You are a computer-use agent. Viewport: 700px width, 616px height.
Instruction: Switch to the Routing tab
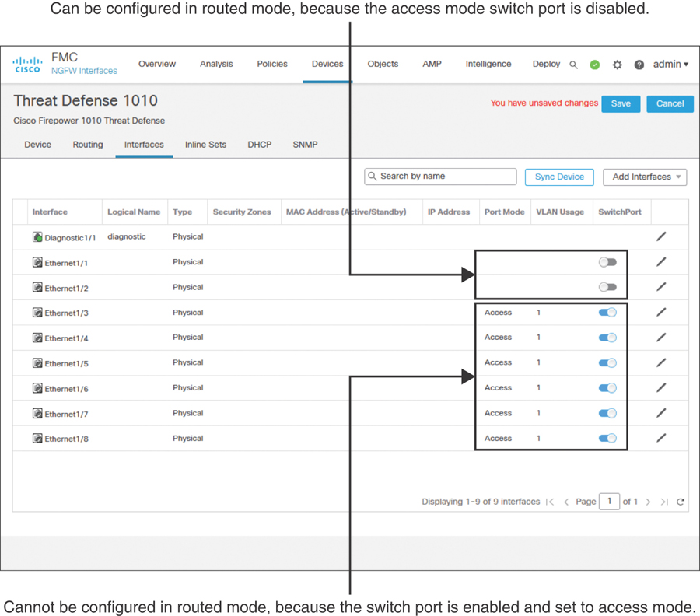[x=88, y=145]
